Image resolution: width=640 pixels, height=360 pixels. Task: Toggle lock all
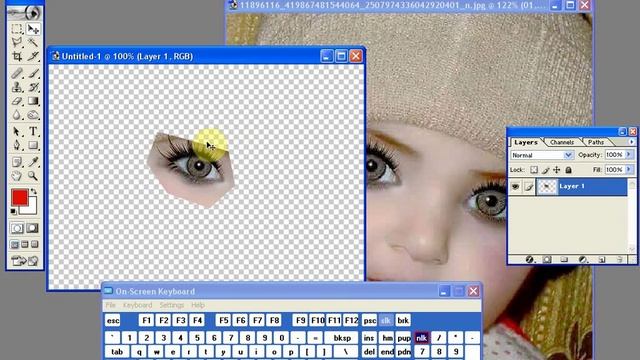[568, 170]
